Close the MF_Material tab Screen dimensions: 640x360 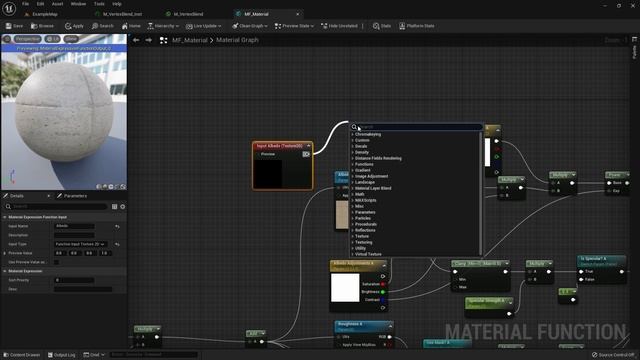298,14
